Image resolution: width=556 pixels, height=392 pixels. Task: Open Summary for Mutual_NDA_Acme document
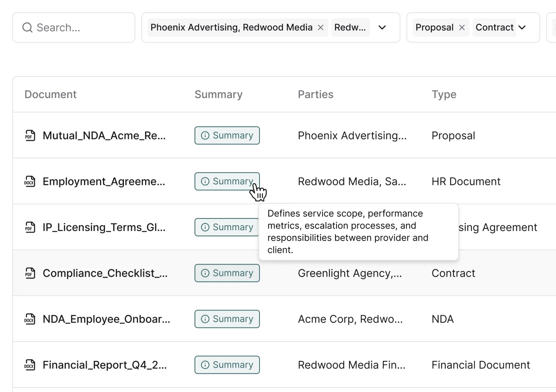point(227,136)
